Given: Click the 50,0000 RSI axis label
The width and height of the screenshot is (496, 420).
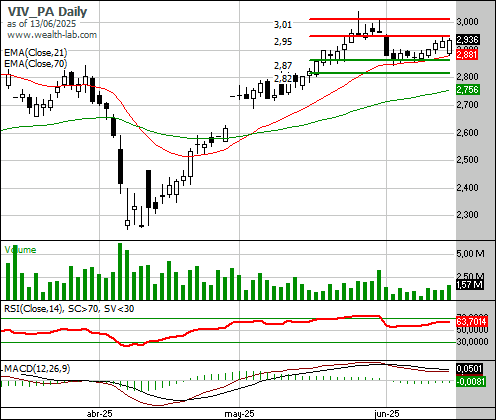Looking at the screenshot, I should tap(472, 330).
